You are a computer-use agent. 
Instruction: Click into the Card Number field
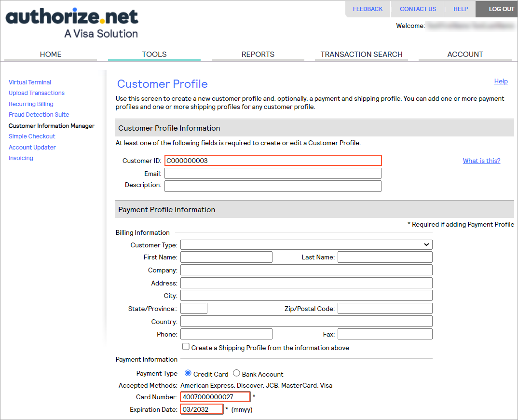215,397
